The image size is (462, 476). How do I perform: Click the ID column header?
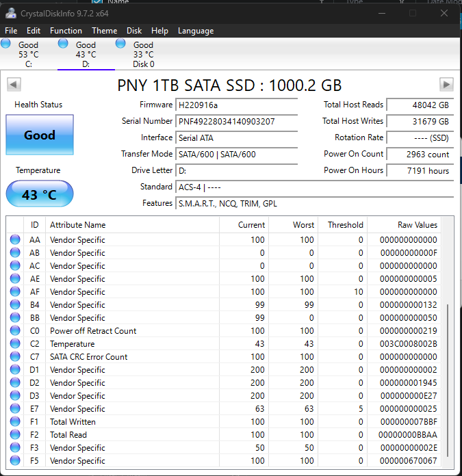pos(35,225)
